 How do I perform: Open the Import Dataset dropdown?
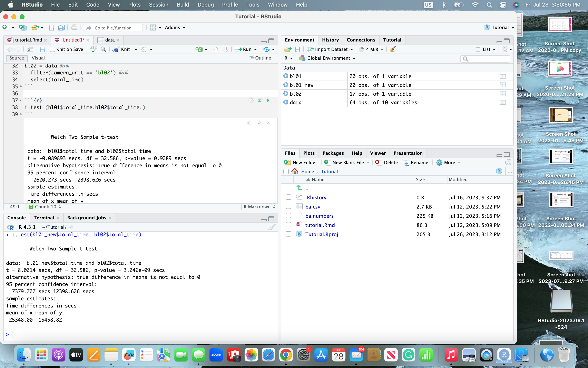pyautogui.click(x=330, y=49)
